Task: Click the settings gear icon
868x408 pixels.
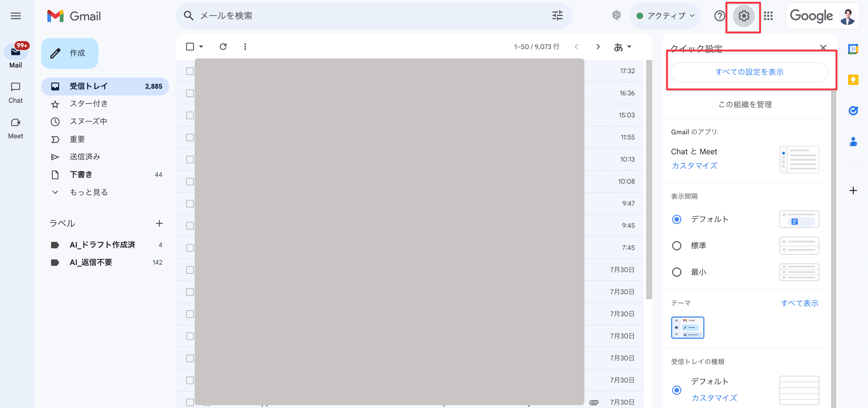Action: 744,16
